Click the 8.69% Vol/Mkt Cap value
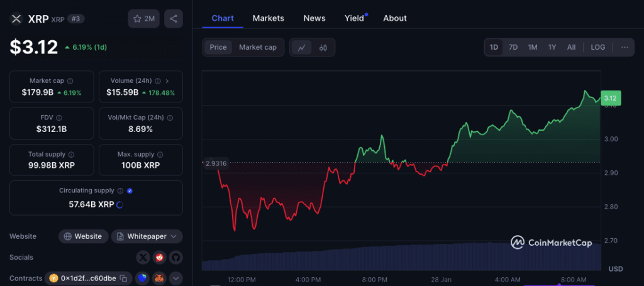644x286 pixels. click(x=141, y=129)
